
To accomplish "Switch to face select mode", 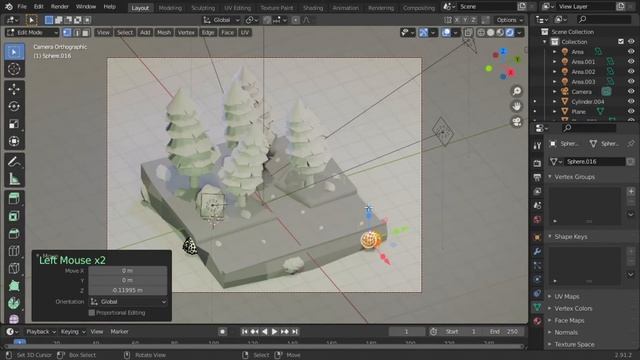I will click(x=85, y=33).
